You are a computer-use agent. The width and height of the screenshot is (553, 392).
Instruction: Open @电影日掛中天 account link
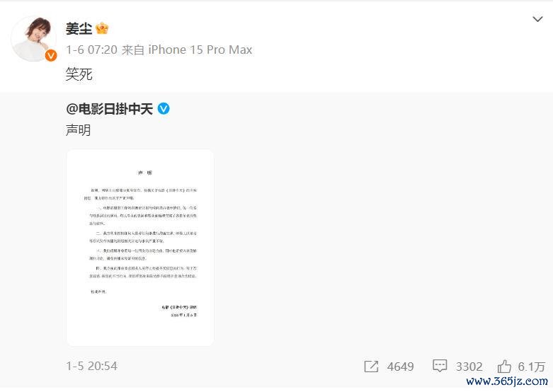(109, 109)
